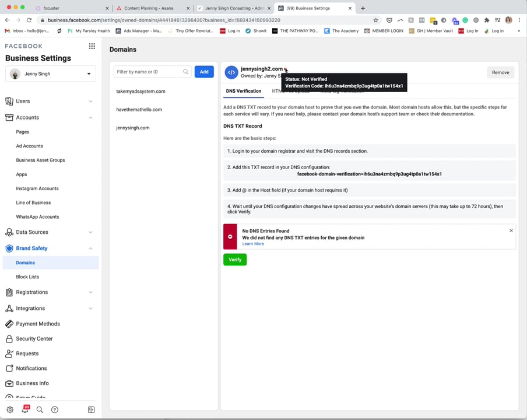Switch to the DNS Verification tab

point(244,91)
